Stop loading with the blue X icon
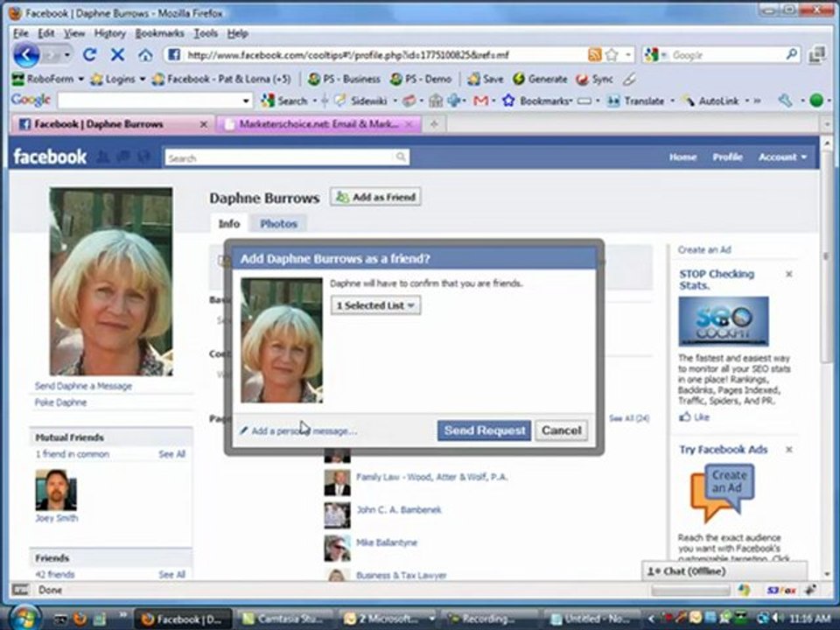 coord(117,54)
